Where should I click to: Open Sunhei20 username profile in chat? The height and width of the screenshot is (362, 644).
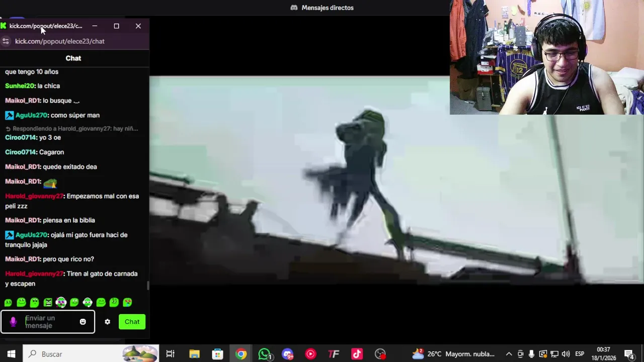click(20, 86)
